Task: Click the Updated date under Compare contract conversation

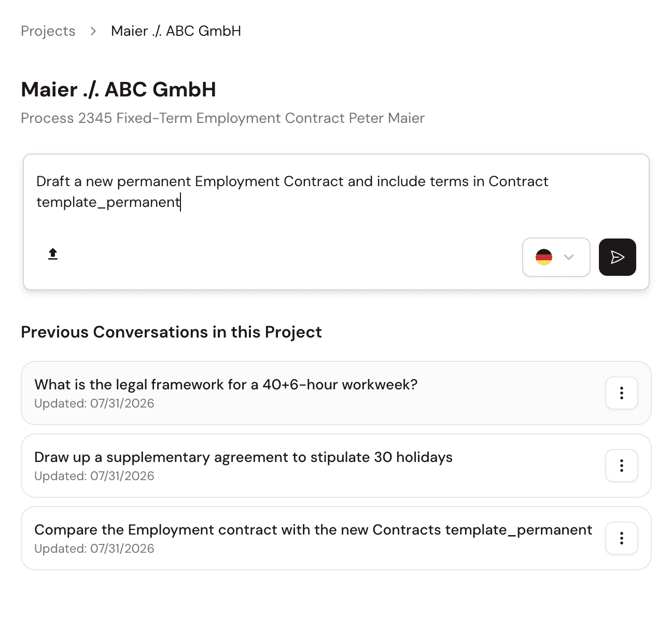Action: coord(94,549)
